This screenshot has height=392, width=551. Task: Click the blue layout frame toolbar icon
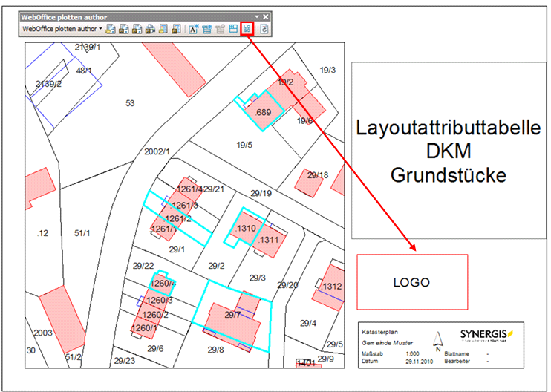(x=233, y=29)
